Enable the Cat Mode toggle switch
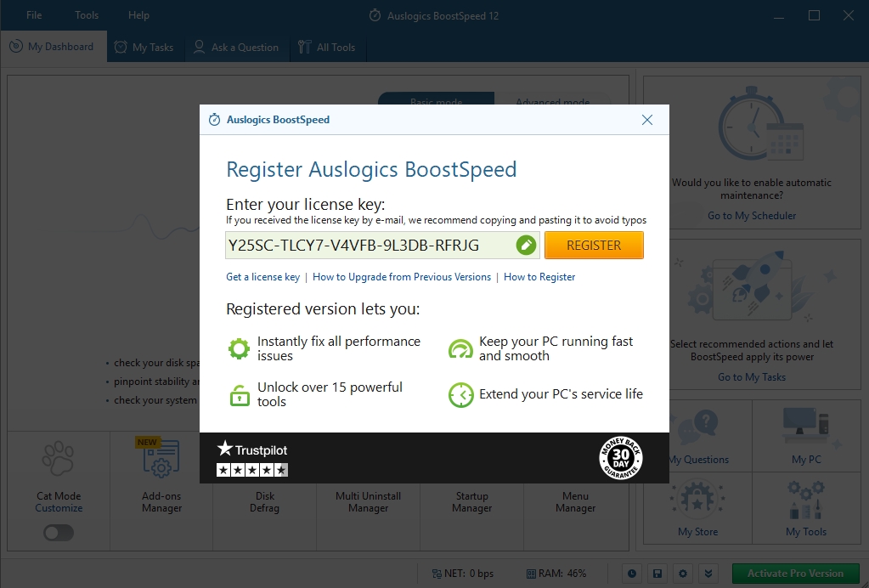 pyautogui.click(x=58, y=532)
